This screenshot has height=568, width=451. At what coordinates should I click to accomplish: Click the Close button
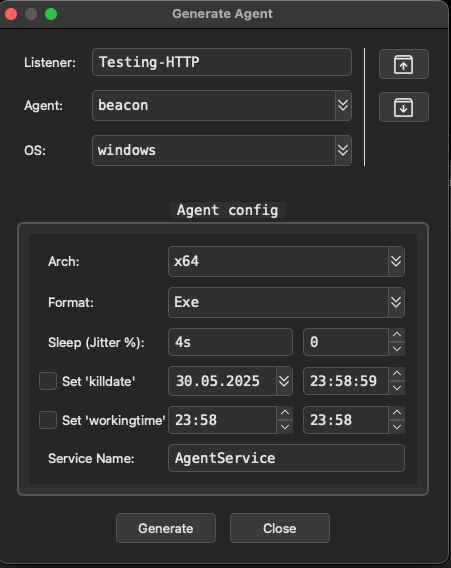click(x=280, y=528)
